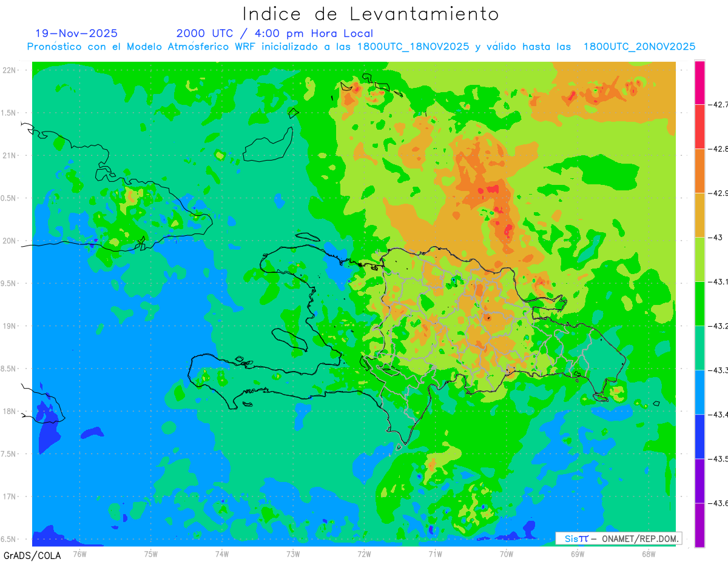728x562 pixels.
Task: Click the '70W' longitude label
Action: point(507,554)
